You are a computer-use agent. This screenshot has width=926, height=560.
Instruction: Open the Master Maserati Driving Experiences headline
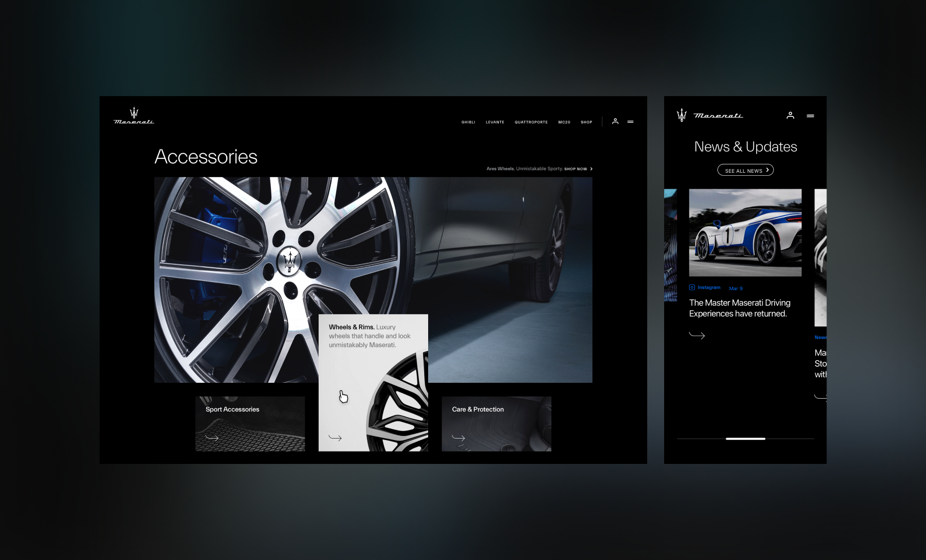[740, 308]
